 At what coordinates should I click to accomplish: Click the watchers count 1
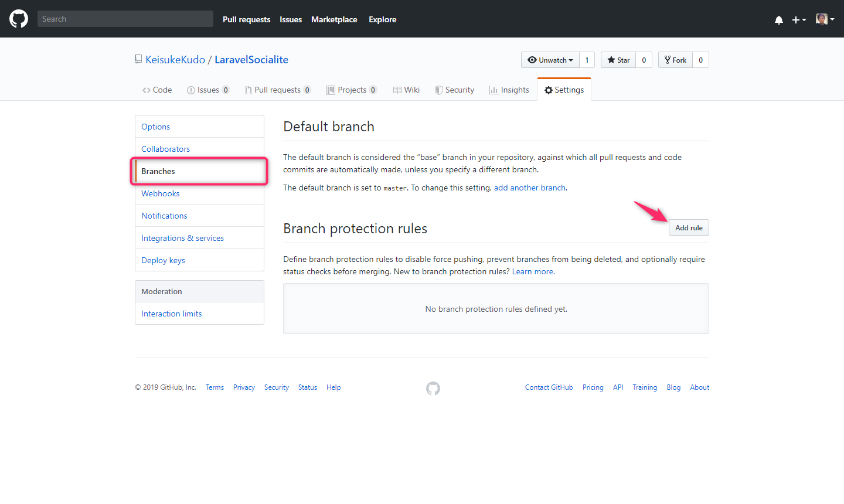click(587, 60)
